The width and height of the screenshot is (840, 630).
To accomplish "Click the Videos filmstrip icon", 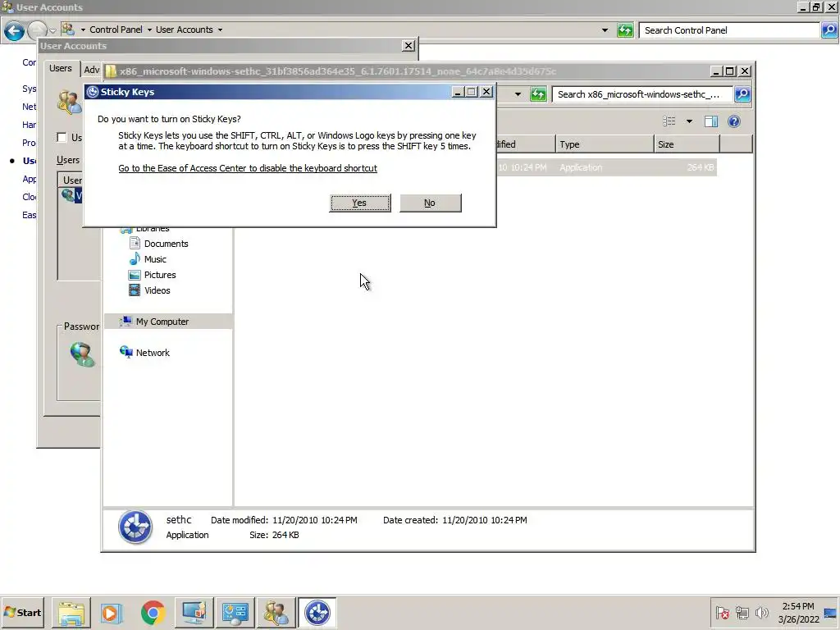I will pyautogui.click(x=135, y=290).
